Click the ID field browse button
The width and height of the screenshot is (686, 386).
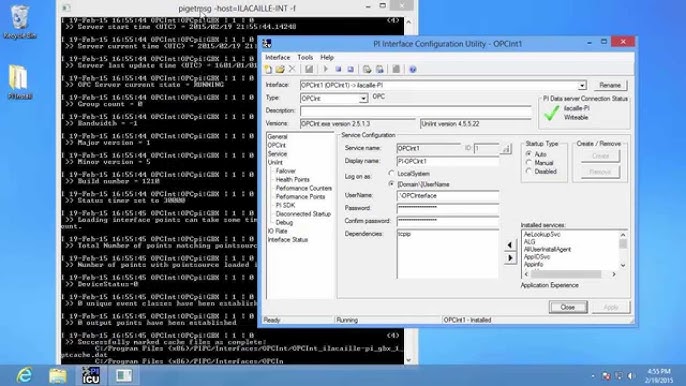point(506,149)
